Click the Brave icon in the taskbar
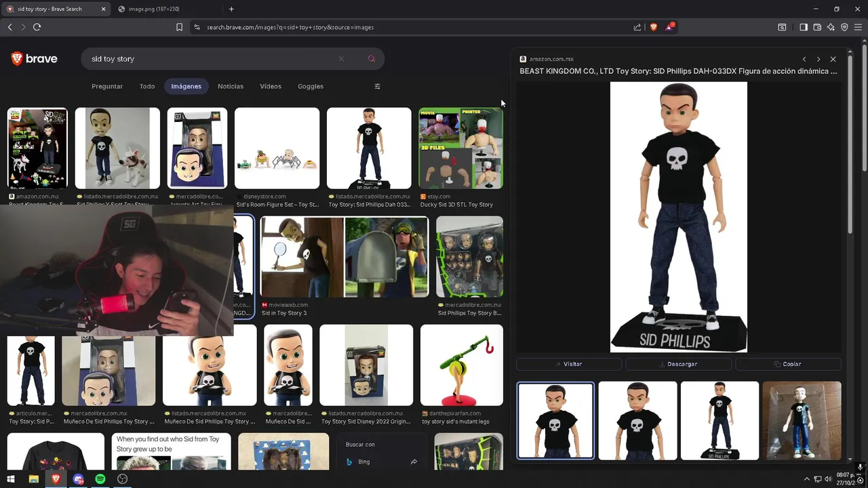 [x=56, y=479]
